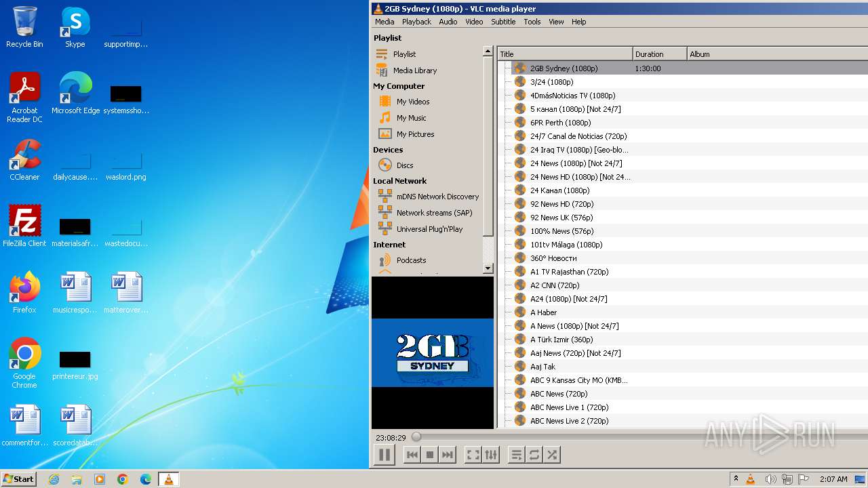Open the Audio menu

[448, 22]
